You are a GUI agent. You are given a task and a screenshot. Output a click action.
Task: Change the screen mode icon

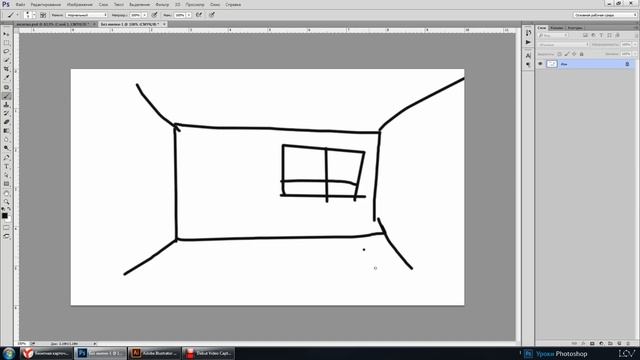pos(6,236)
